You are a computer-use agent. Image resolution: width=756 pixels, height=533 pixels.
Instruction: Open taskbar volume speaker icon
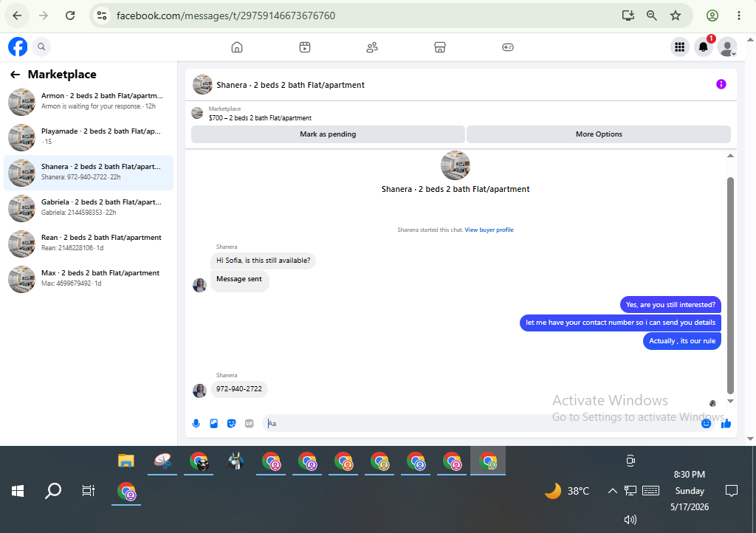point(630,520)
